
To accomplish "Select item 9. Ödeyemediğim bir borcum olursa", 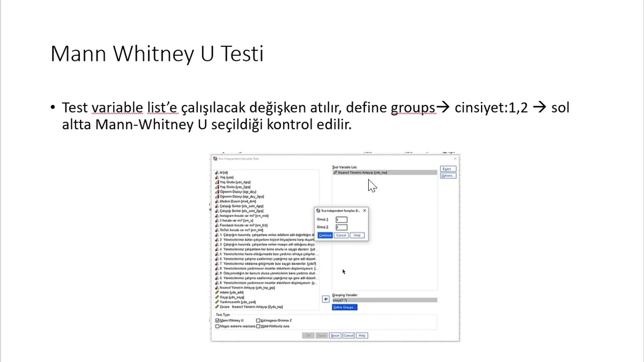I will click(x=266, y=273).
